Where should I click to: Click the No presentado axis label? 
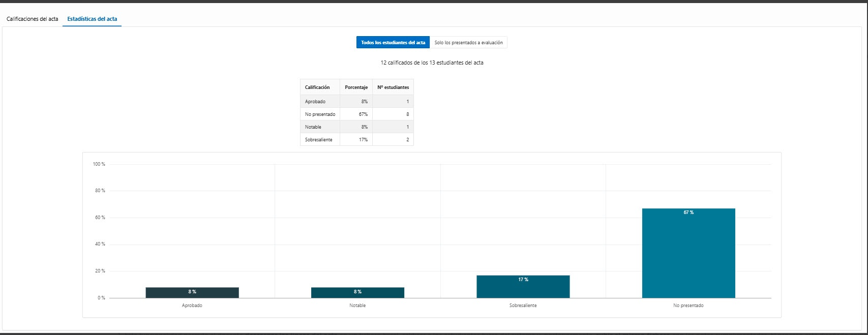tap(689, 306)
